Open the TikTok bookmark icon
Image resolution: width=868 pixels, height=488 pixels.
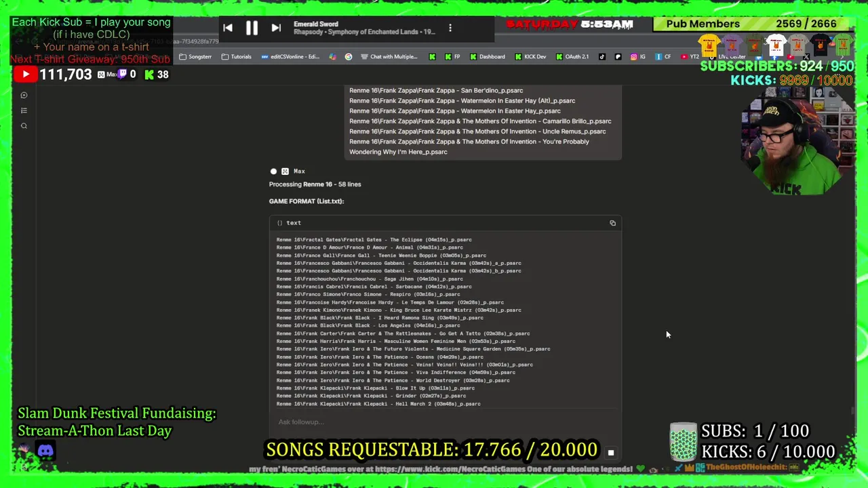pos(602,57)
